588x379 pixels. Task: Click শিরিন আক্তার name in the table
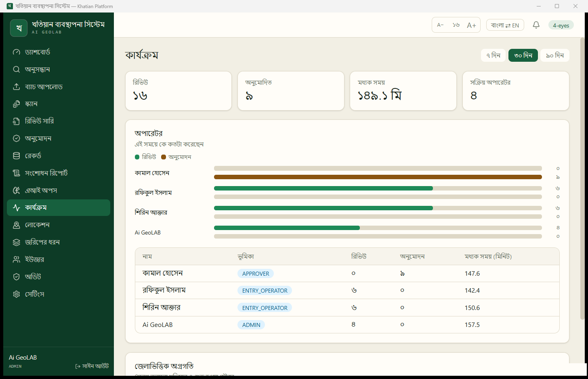(x=162, y=308)
